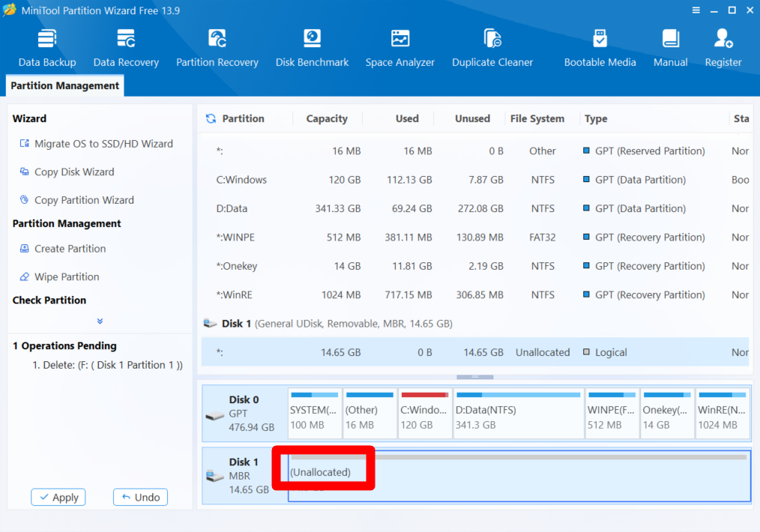
Task: Select SYSTEM 100 MB block in disk map
Action: [315, 414]
